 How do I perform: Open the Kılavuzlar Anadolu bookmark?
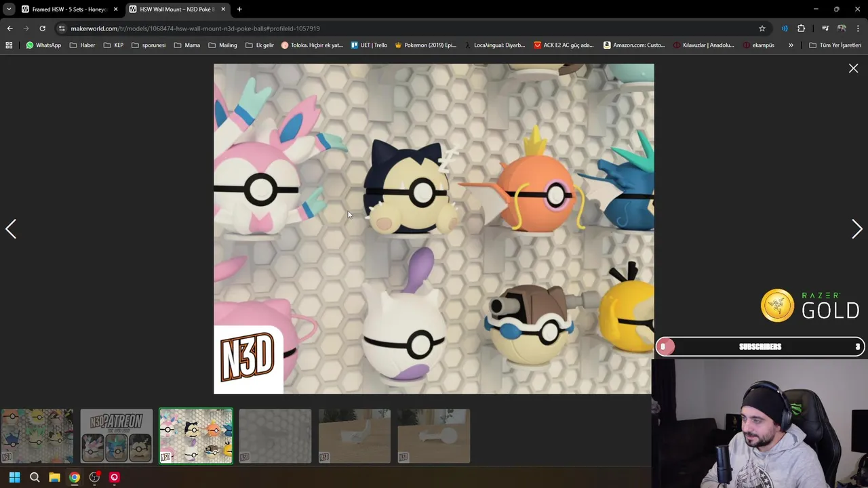pos(704,45)
